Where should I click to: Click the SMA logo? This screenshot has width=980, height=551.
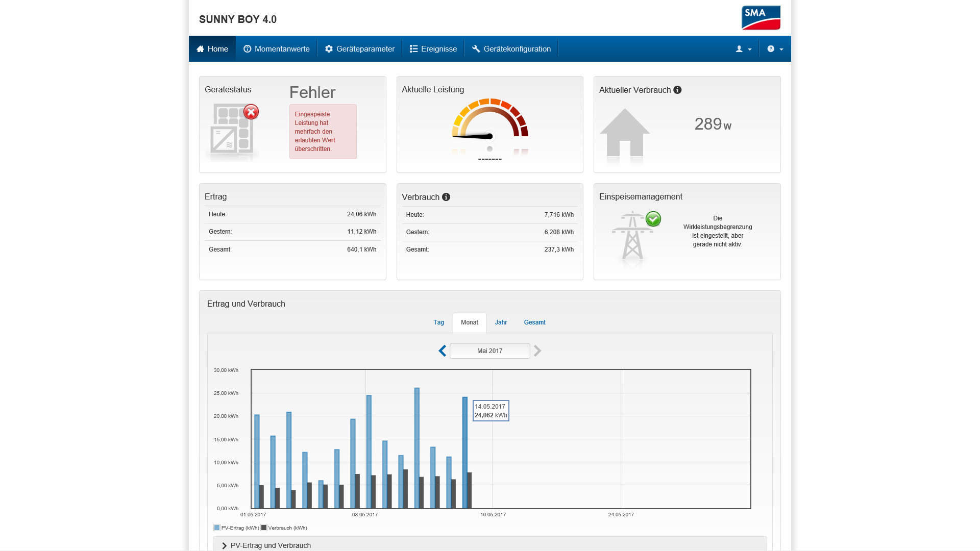point(761,18)
